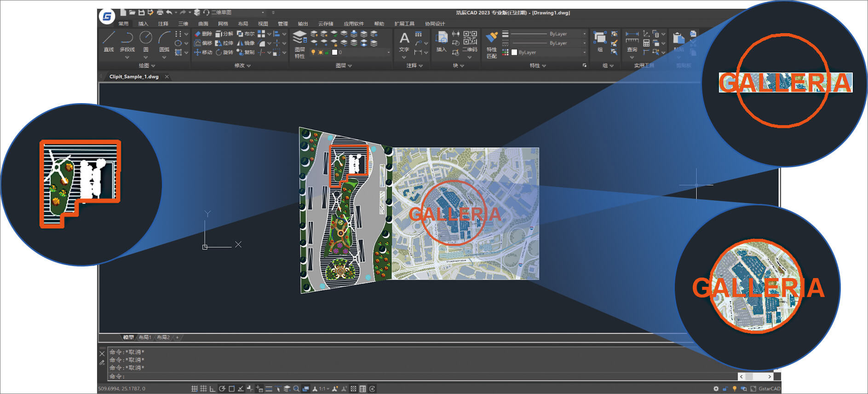The width and height of the screenshot is (868, 394).
Task: Click the Move (移动) button
Action: 203,52
